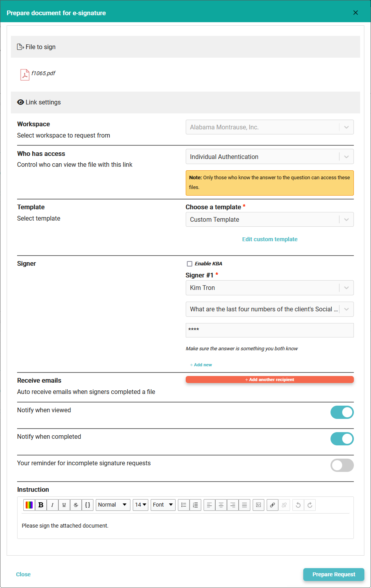The width and height of the screenshot is (371, 588).
Task: Open the rainbow text color picker
Action: coord(29,505)
